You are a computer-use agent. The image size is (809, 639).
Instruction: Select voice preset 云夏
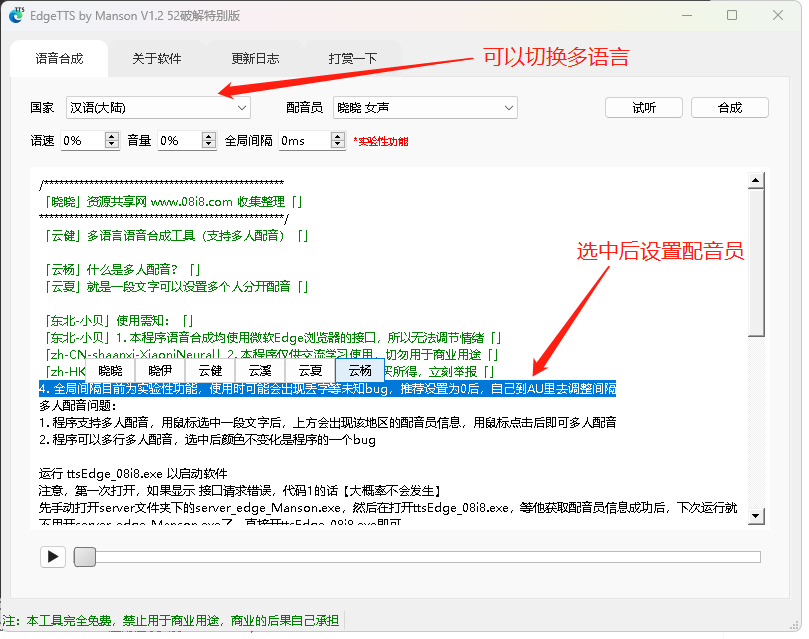click(x=310, y=370)
